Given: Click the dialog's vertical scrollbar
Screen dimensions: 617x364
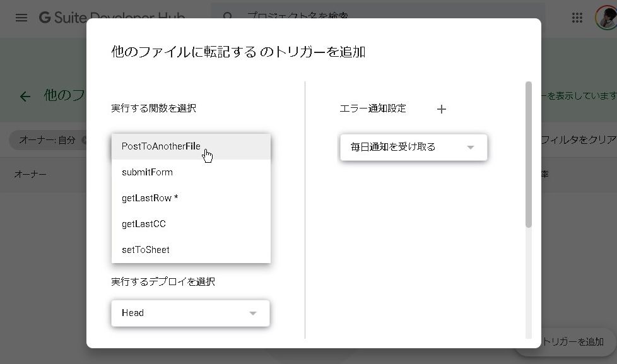Looking at the screenshot, I should coord(529,155).
